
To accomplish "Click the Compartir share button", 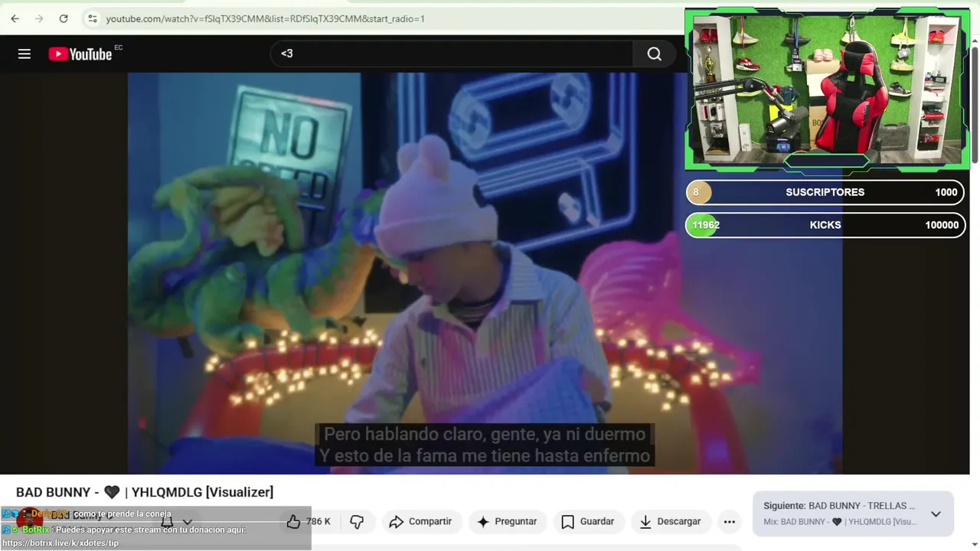I will (421, 521).
